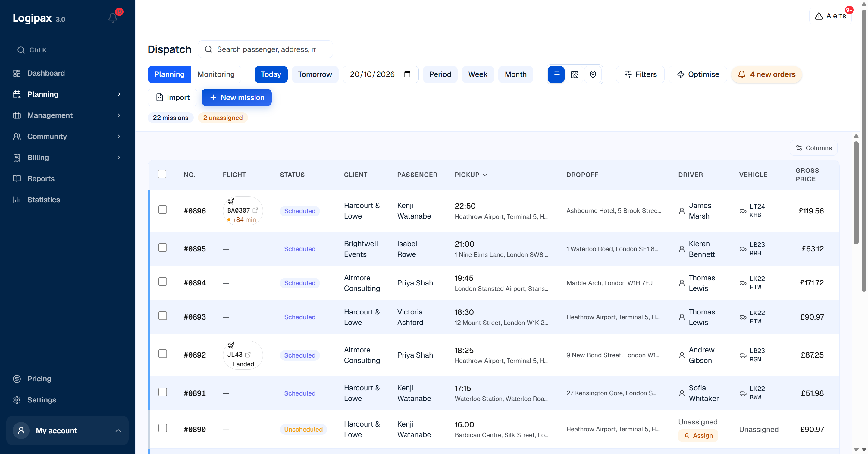The height and width of the screenshot is (454, 868).
Task: Tick the checkbox for mission #0896
Action: coord(163,210)
